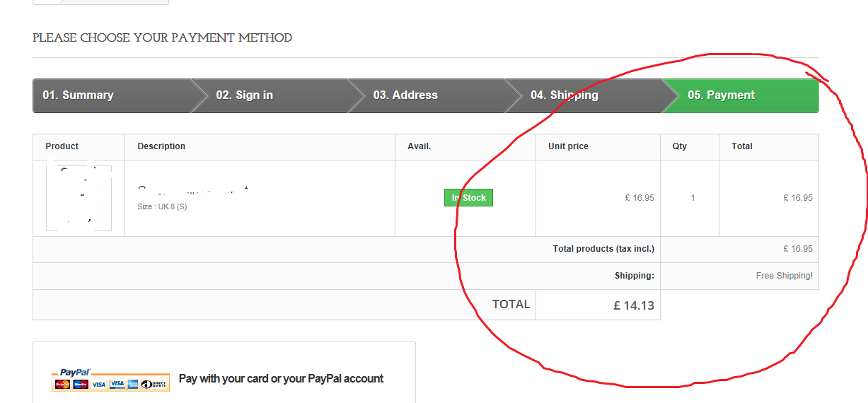Screen dimensions: 868x403
Task: Click the MasterCard icon in PayPal banner
Action: (x=62, y=384)
